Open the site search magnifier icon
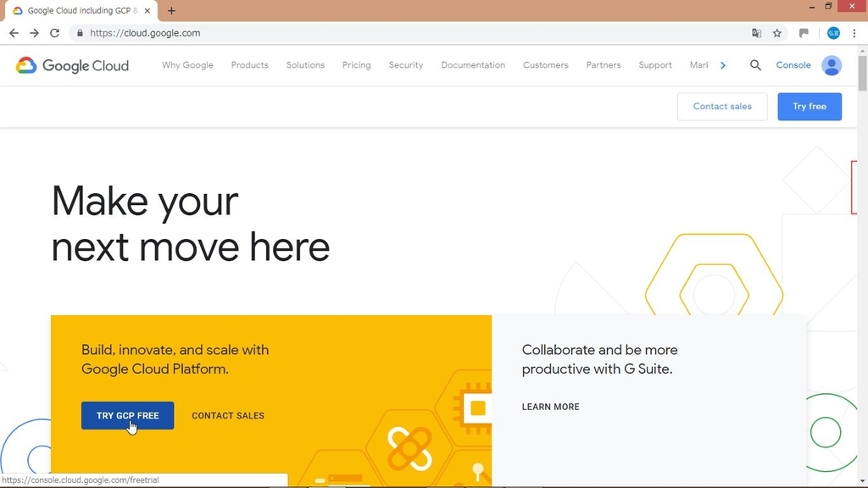The width and height of the screenshot is (868, 488). [x=755, y=65]
